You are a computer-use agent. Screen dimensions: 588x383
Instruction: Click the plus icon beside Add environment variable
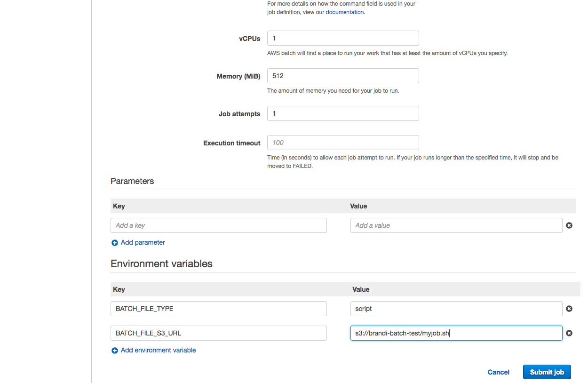[x=114, y=351]
